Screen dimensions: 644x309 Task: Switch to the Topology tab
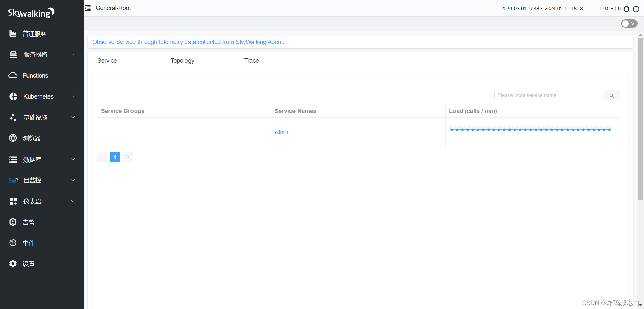point(182,61)
